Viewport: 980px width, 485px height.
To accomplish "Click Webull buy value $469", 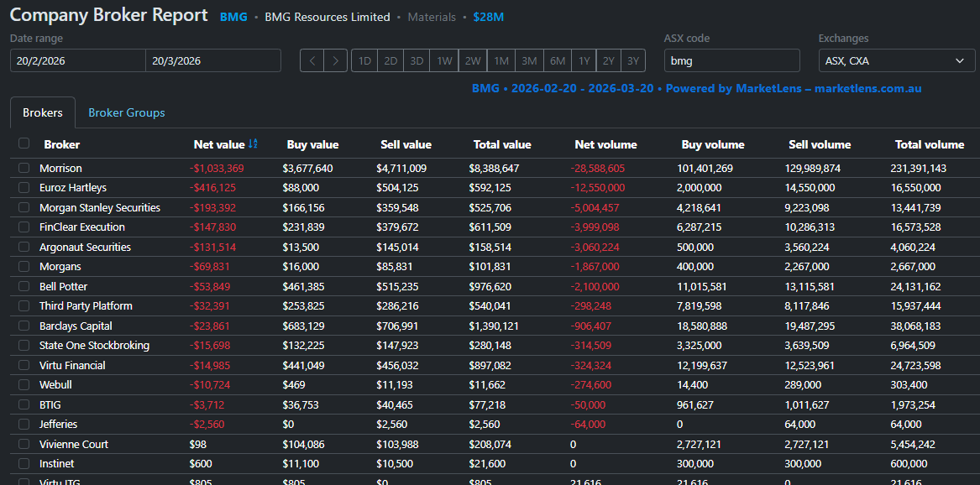I will pyautogui.click(x=292, y=385).
